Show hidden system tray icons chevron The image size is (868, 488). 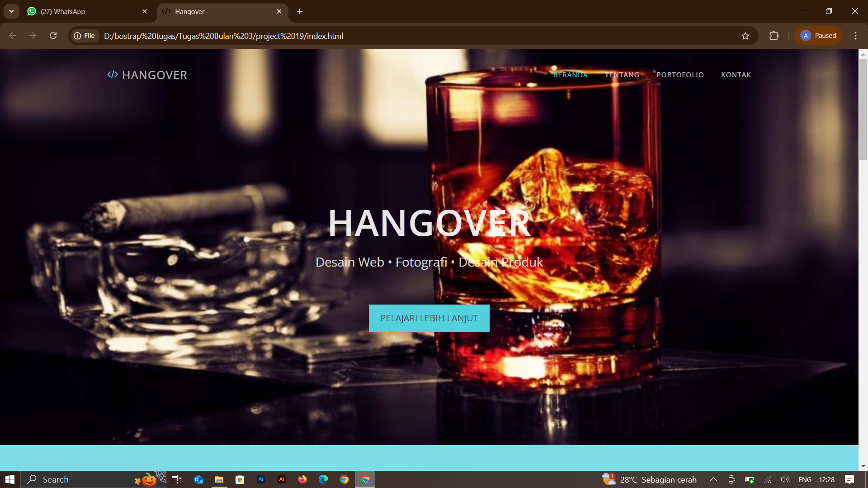(x=713, y=479)
